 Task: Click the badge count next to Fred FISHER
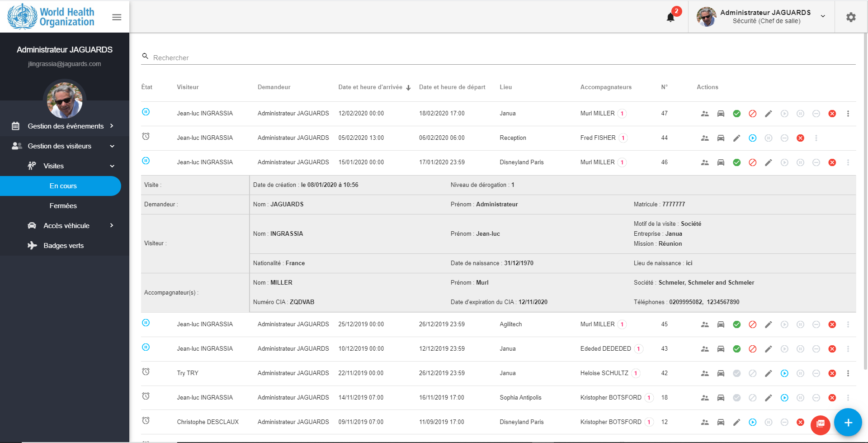[x=623, y=138]
